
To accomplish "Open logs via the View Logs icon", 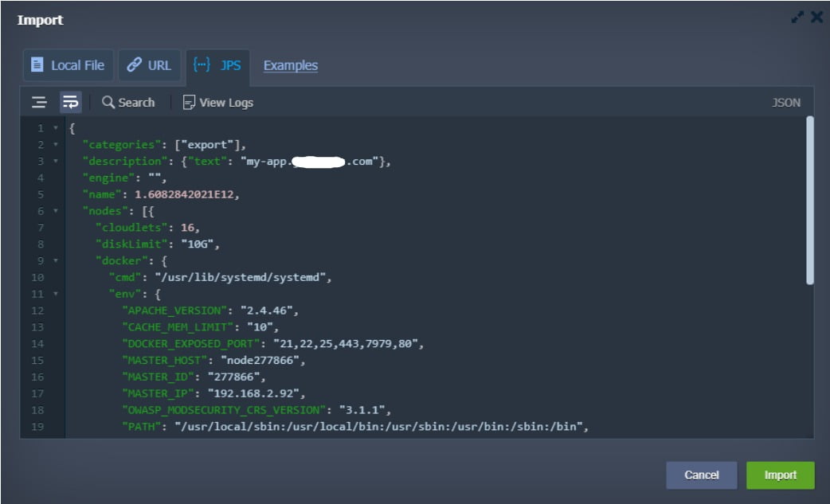I will tap(188, 102).
